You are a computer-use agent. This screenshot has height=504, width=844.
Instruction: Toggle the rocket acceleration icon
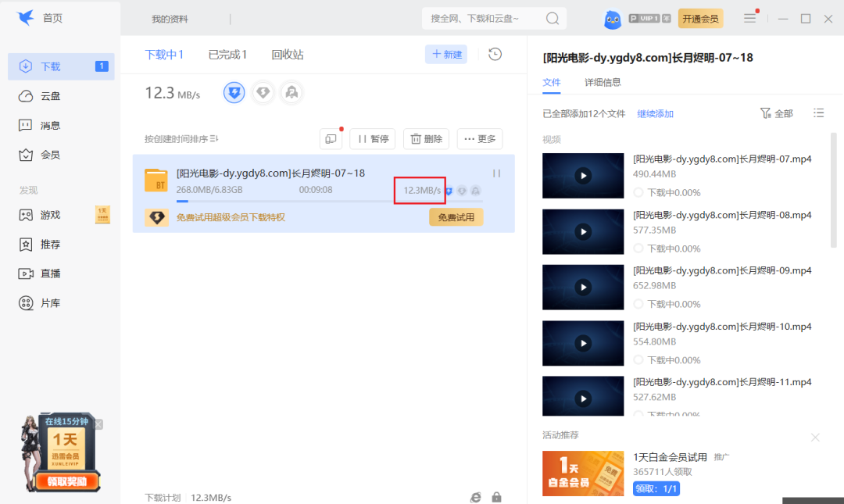[291, 93]
